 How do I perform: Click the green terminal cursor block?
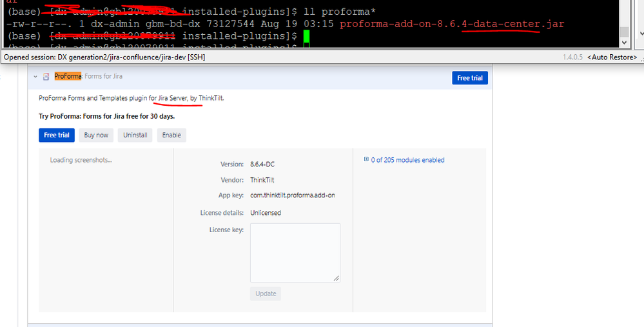tap(306, 36)
